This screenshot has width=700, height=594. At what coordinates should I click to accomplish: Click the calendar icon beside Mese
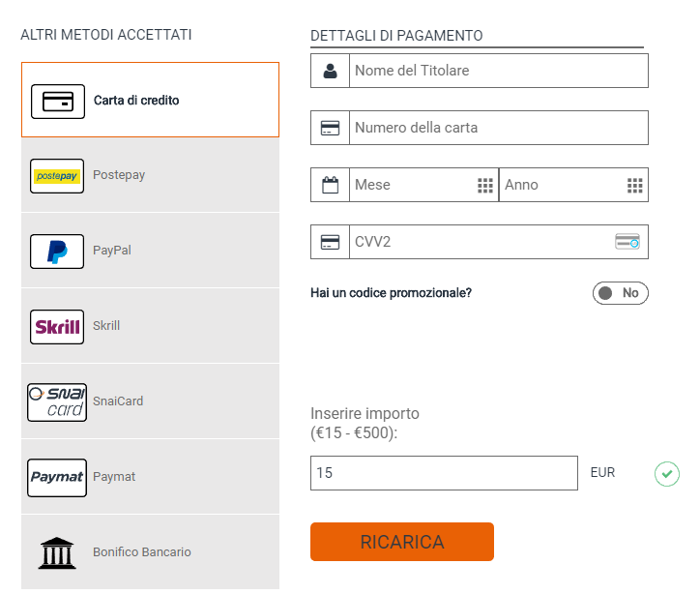[x=331, y=185]
